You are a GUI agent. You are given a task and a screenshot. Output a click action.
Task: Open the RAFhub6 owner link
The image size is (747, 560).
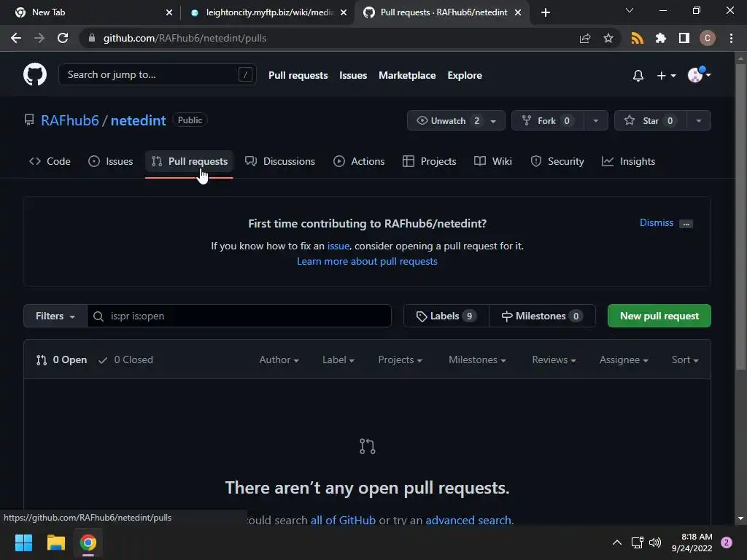pos(69,120)
